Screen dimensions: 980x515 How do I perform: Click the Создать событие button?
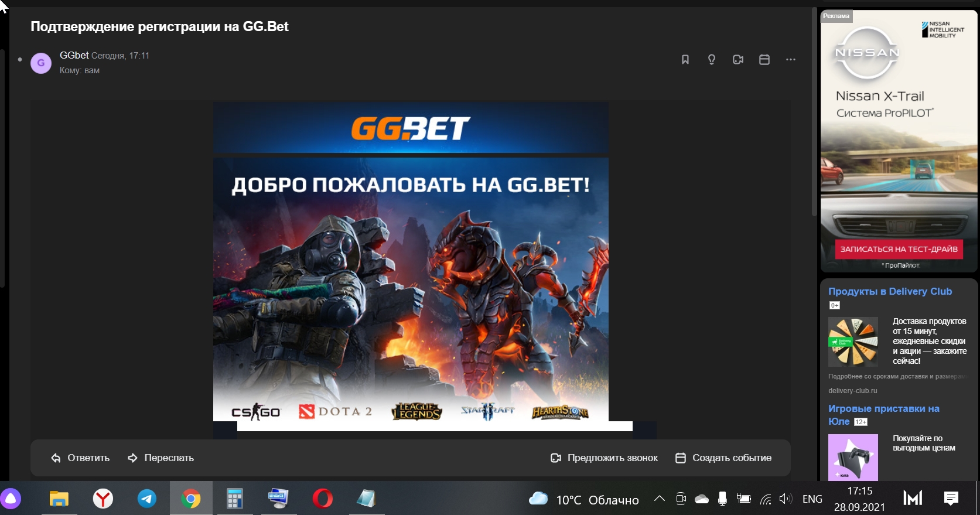(723, 458)
